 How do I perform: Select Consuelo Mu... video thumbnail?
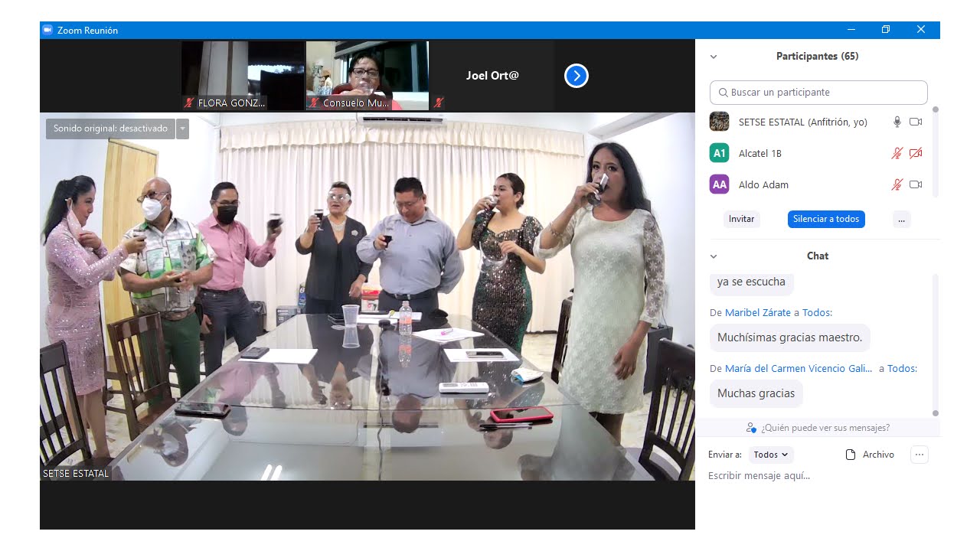367,76
